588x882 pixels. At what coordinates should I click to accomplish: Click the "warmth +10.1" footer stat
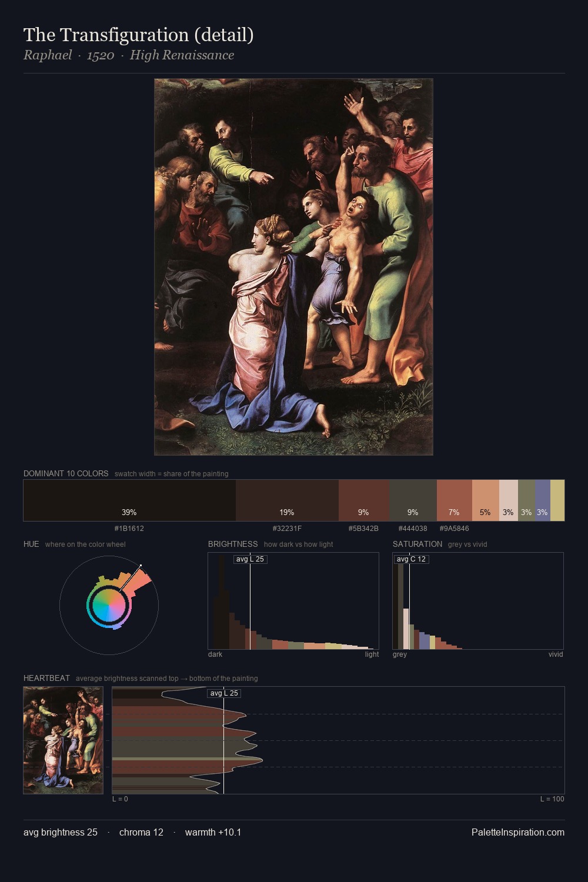[213, 832]
